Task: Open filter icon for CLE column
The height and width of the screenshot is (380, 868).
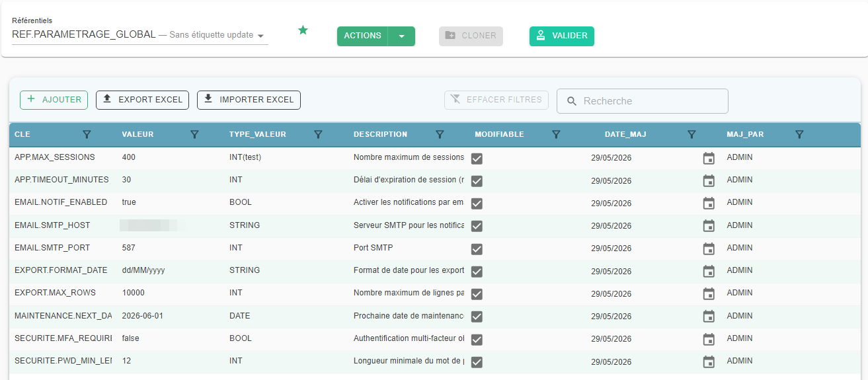Action: (x=87, y=134)
